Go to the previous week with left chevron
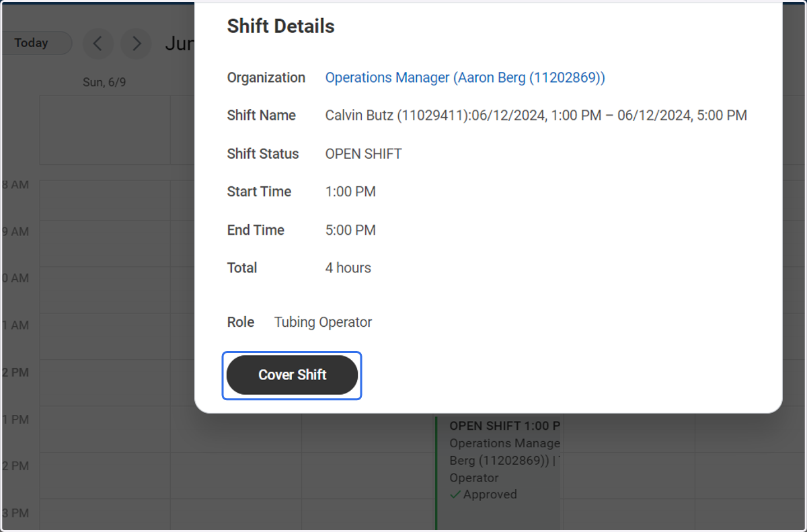The width and height of the screenshot is (807, 532). pyautogui.click(x=98, y=44)
